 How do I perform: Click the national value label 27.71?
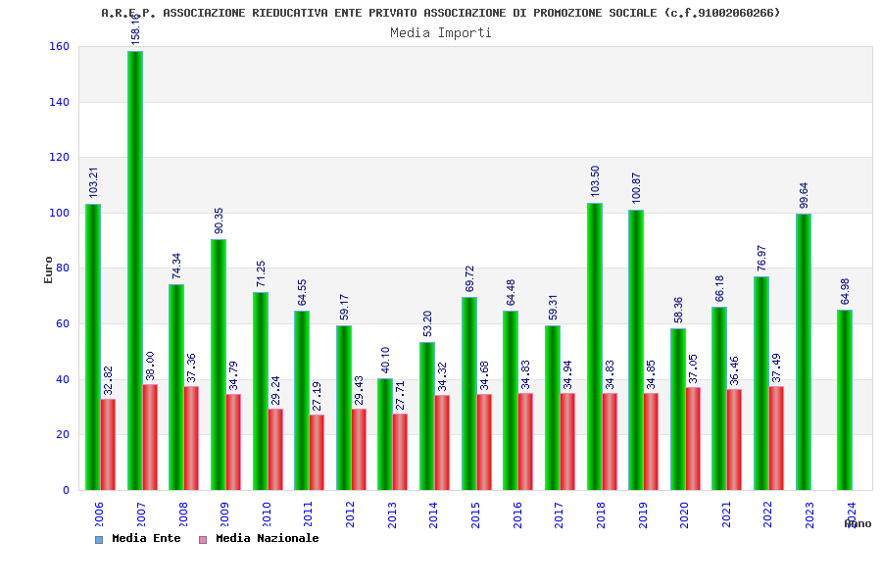[x=400, y=395]
